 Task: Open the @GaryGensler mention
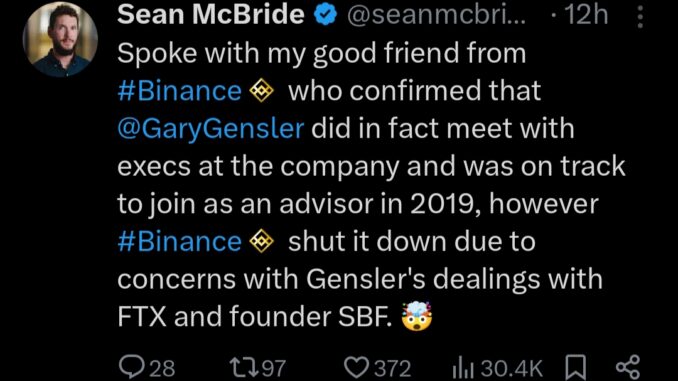click(x=211, y=129)
